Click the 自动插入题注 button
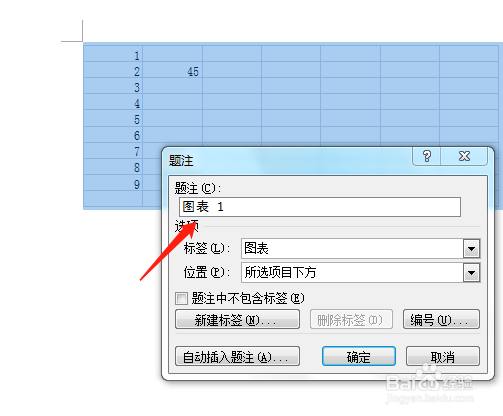503x416 pixels. click(237, 356)
